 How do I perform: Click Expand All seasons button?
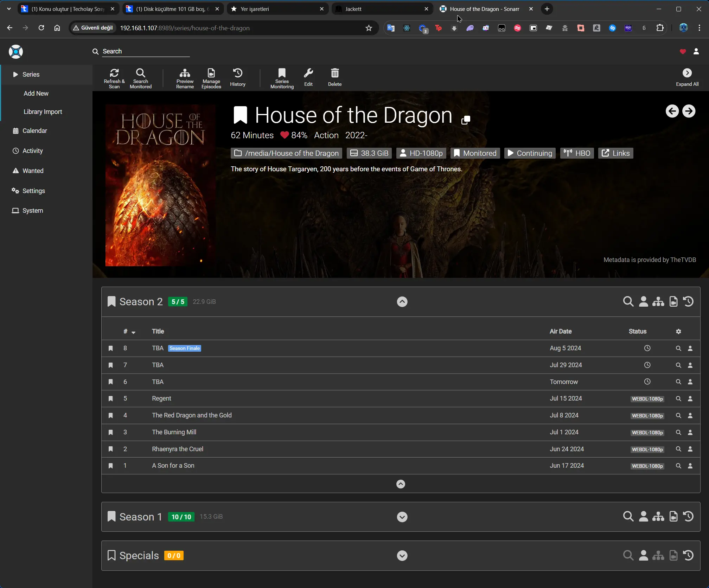687,78
